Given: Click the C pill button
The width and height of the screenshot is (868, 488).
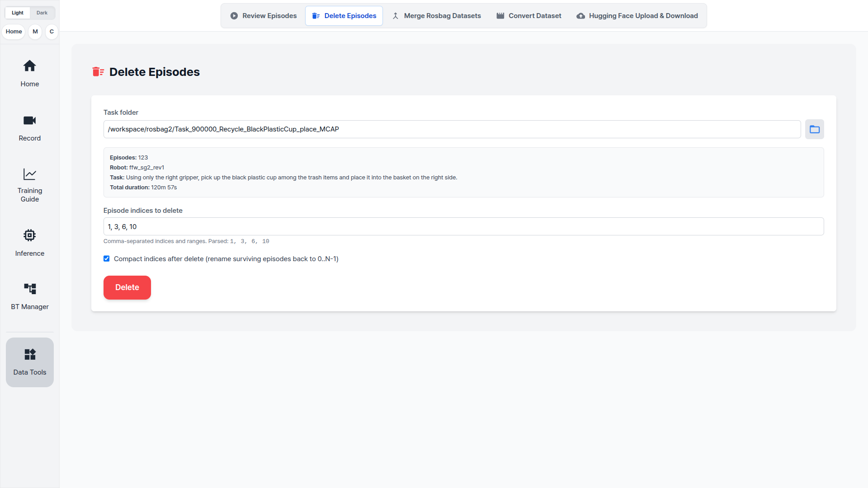Looking at the screenshot, I should (52, 32).
